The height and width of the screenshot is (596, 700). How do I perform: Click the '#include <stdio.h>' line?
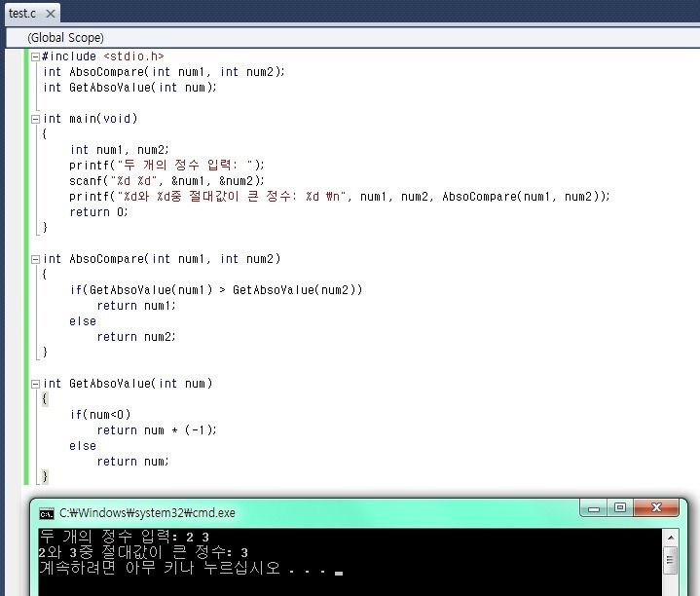click(x=102, y=56)
